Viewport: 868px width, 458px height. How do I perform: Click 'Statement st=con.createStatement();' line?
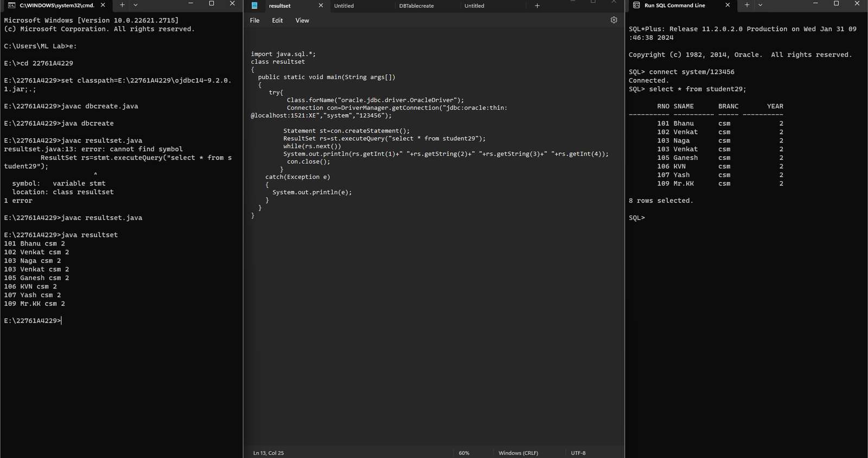point(347,131)
